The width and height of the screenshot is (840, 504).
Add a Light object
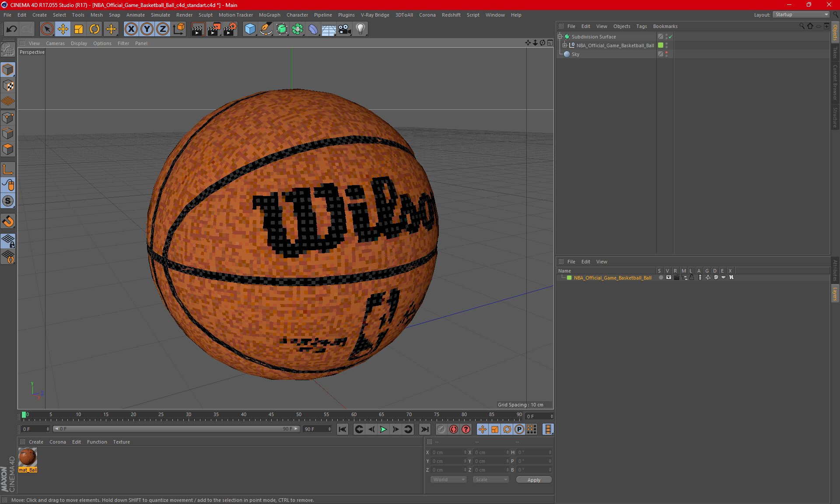[360, 29]
